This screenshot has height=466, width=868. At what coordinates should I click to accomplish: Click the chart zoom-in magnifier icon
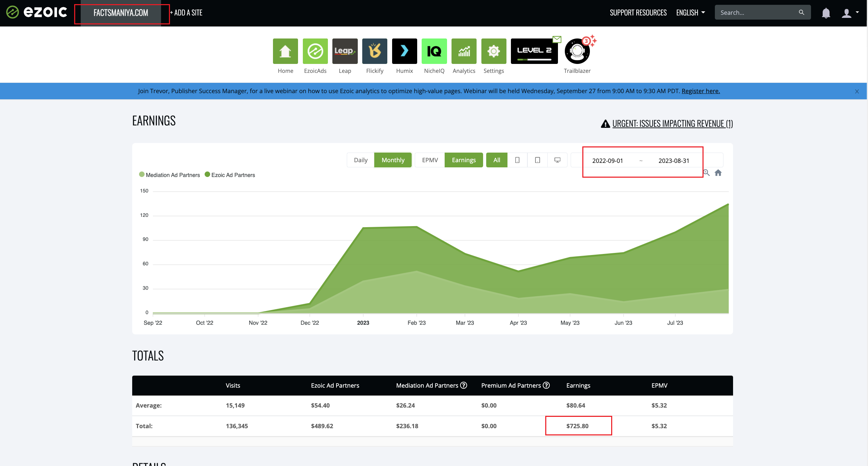pos(706,173)
